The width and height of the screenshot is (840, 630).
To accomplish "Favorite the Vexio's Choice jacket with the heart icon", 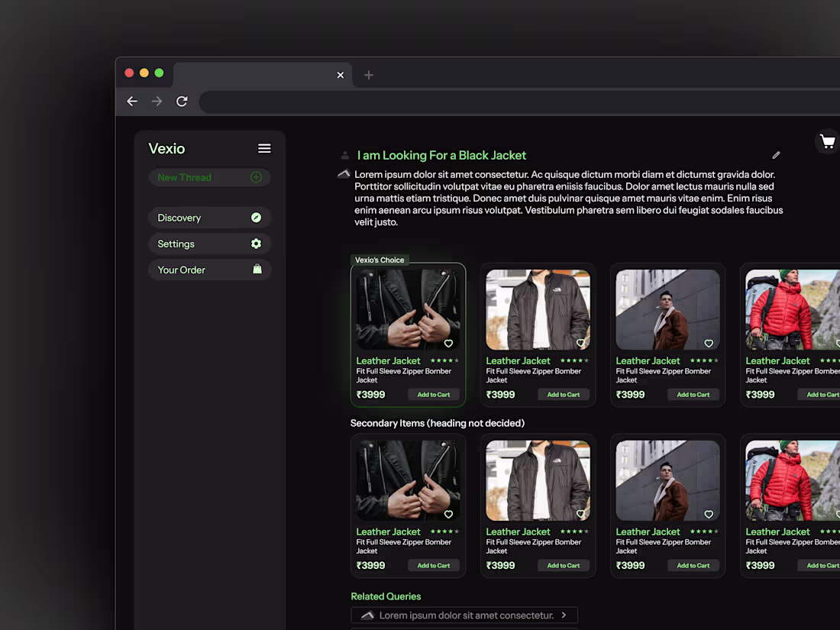I will (x=448, y=344).
